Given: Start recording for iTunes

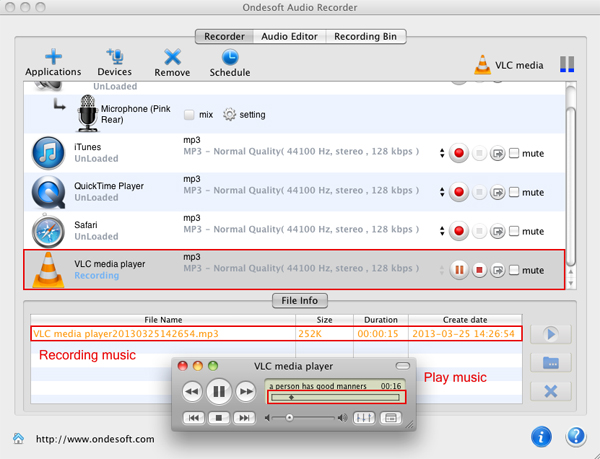Looking at the screenshot, I should tap(459, 153).
